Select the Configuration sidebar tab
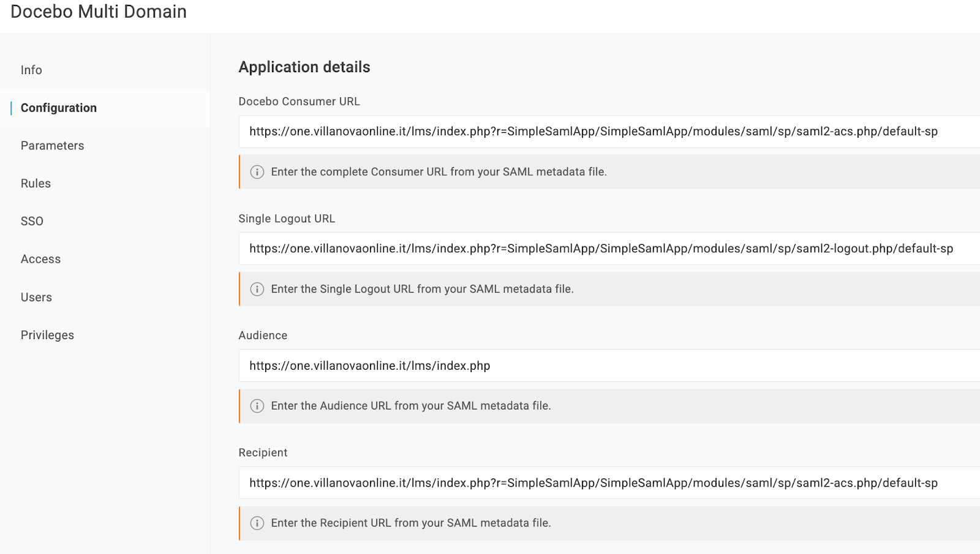The image size is (980, 554). [x=59, y=108]
